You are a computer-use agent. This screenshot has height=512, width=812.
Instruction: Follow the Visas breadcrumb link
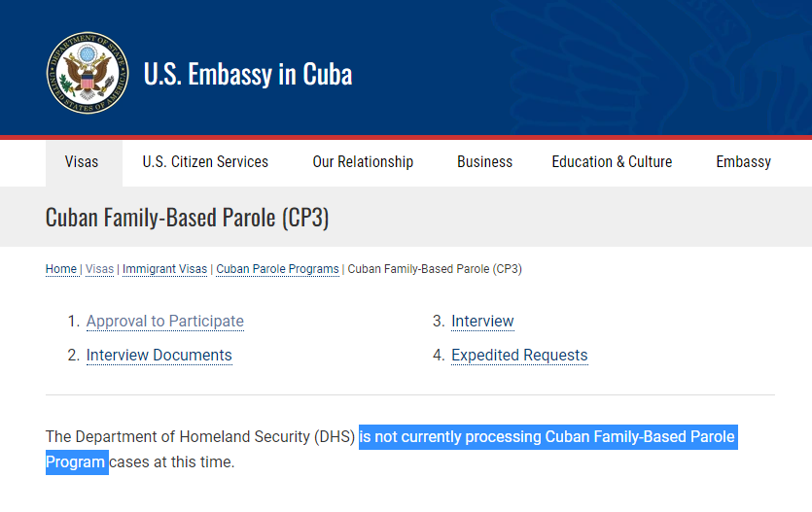pyautogui.click(x=99, y=269)
